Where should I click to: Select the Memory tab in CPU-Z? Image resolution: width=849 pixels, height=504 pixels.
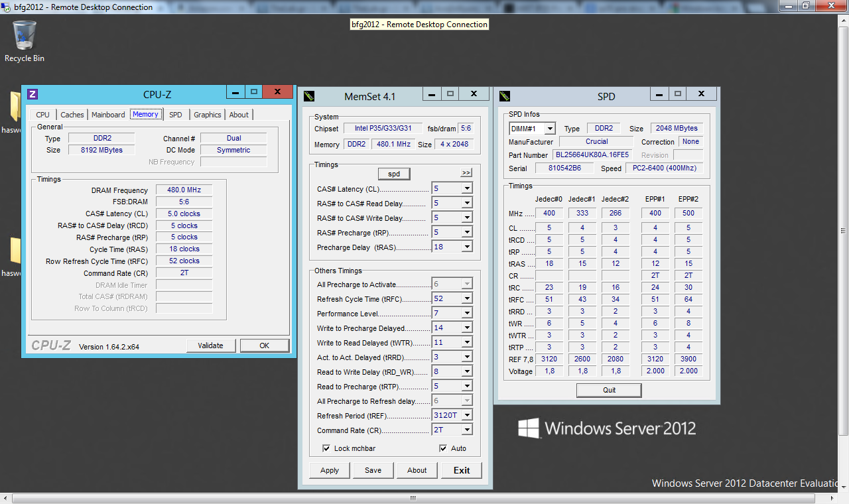145,114
